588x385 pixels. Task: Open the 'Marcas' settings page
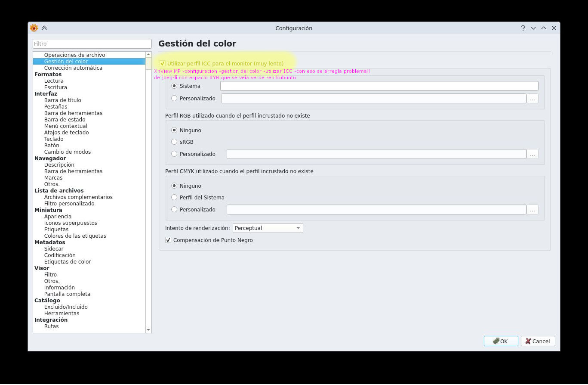[53, 177]
